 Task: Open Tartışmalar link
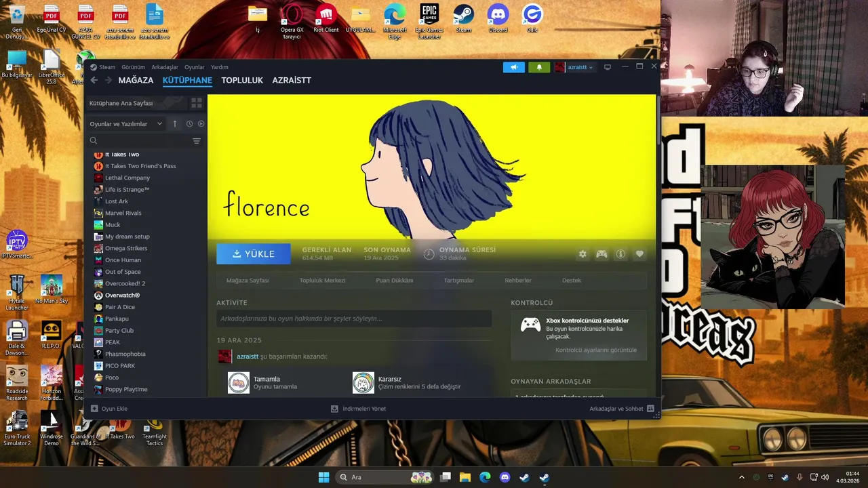(459, 281)
